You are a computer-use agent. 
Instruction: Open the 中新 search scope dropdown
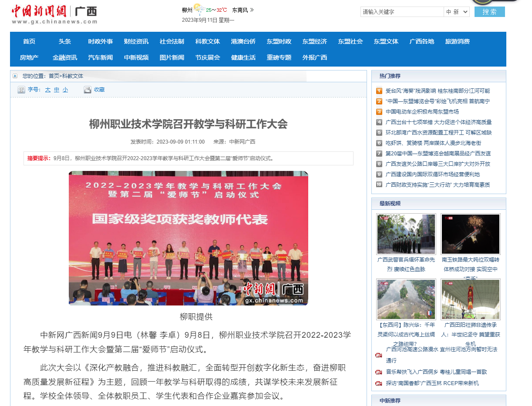point(457,12)
